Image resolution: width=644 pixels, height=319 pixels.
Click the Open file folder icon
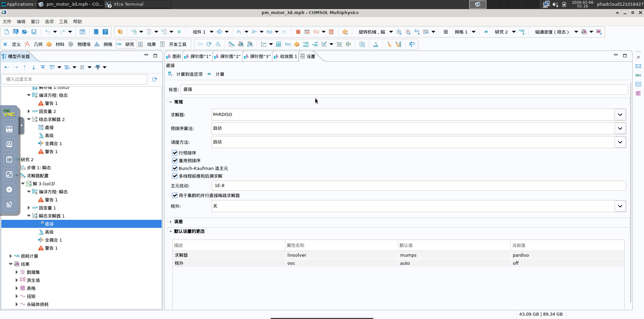[x=24, y=32]
